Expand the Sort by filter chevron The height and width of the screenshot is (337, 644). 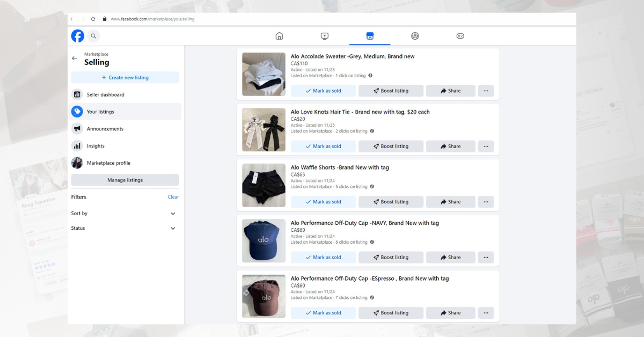point(173,214)
